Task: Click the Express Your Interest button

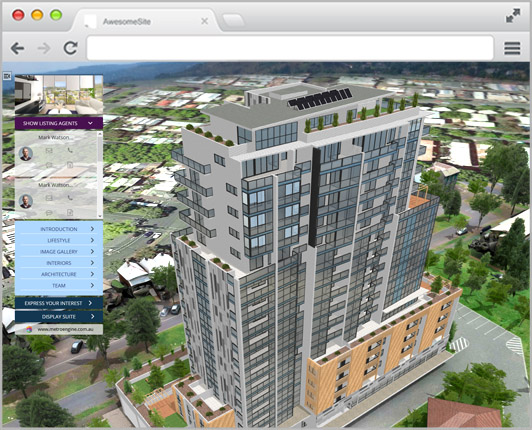Action: [x=59, y=303]
